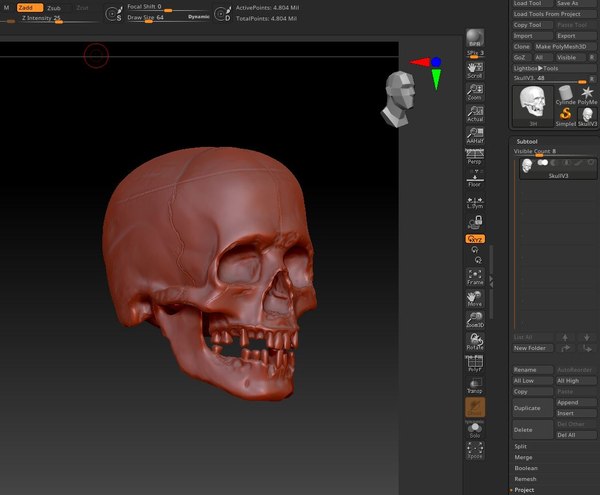Click the Clone button

pos(522,47)
